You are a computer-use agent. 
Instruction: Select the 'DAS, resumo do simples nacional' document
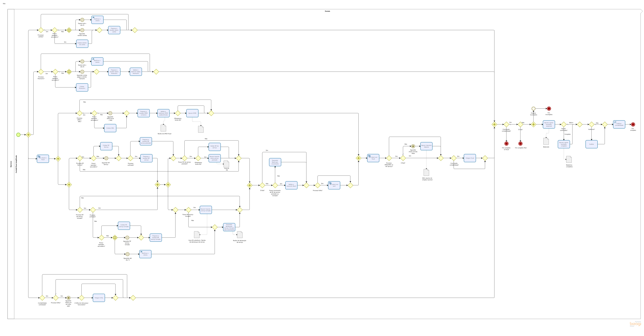[427, 172]
